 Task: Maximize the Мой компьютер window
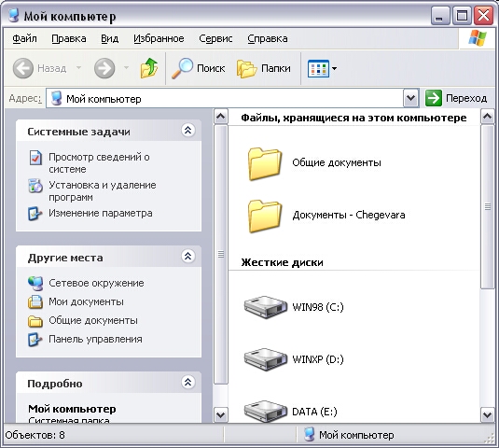tap(462, 15)
